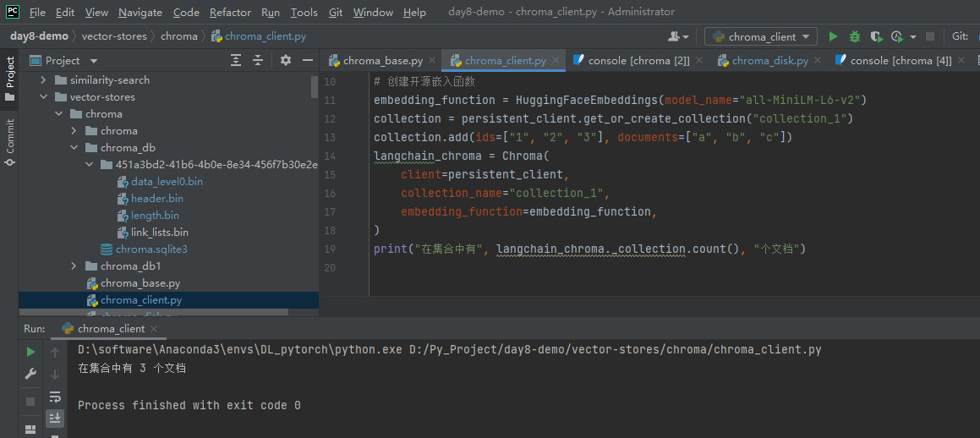Expand the similarity-search folder
The height and width of the screenshot is (438, 980).
coord(43,80)
